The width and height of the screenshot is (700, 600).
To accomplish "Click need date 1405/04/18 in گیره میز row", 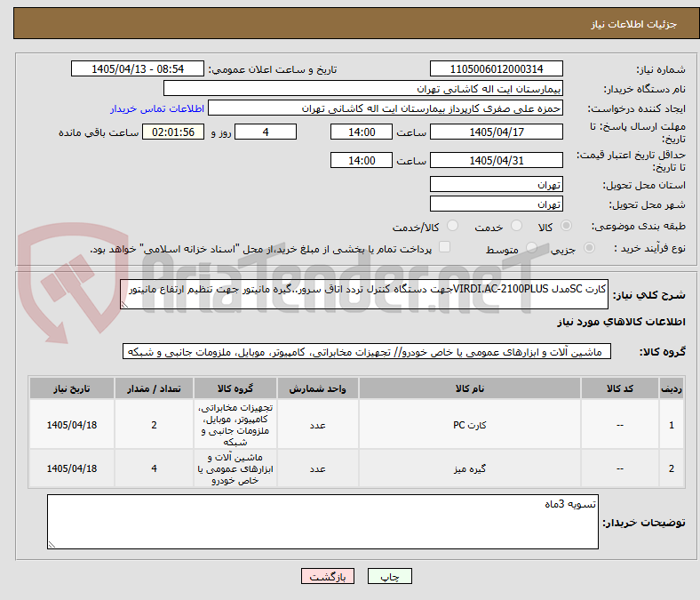I will (x=72, y=468).
